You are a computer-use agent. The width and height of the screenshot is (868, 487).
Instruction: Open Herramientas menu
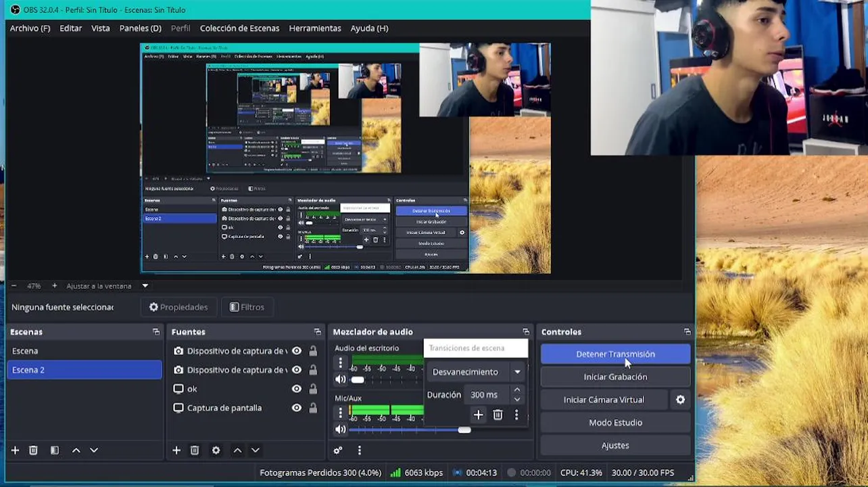click(315, 28)
